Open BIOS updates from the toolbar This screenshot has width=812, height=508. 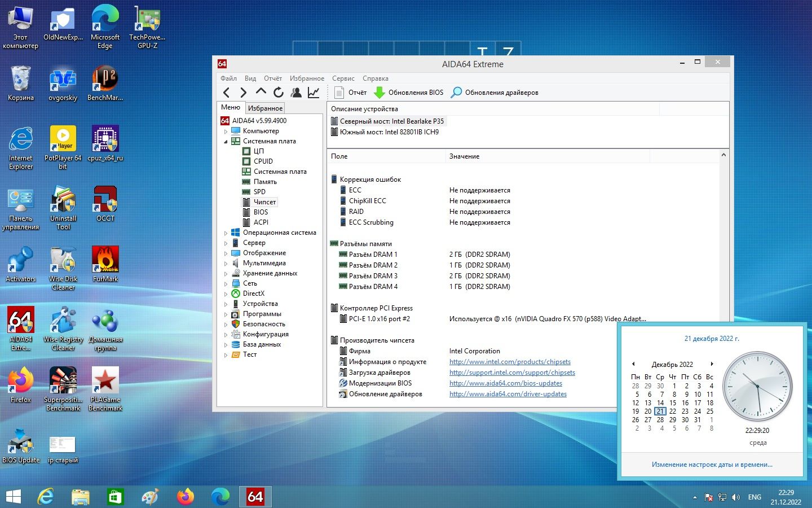click(x=409, y=93)
